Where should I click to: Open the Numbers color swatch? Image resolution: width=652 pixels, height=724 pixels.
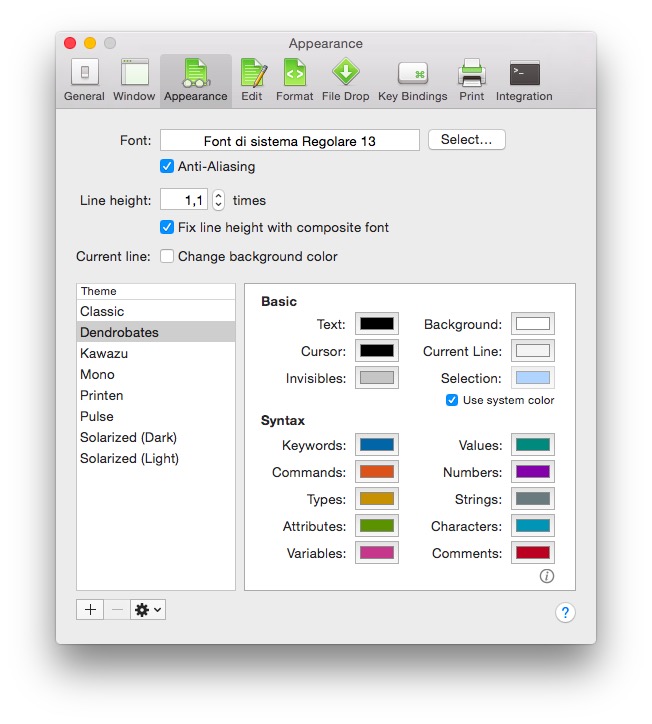coord(533,472)
